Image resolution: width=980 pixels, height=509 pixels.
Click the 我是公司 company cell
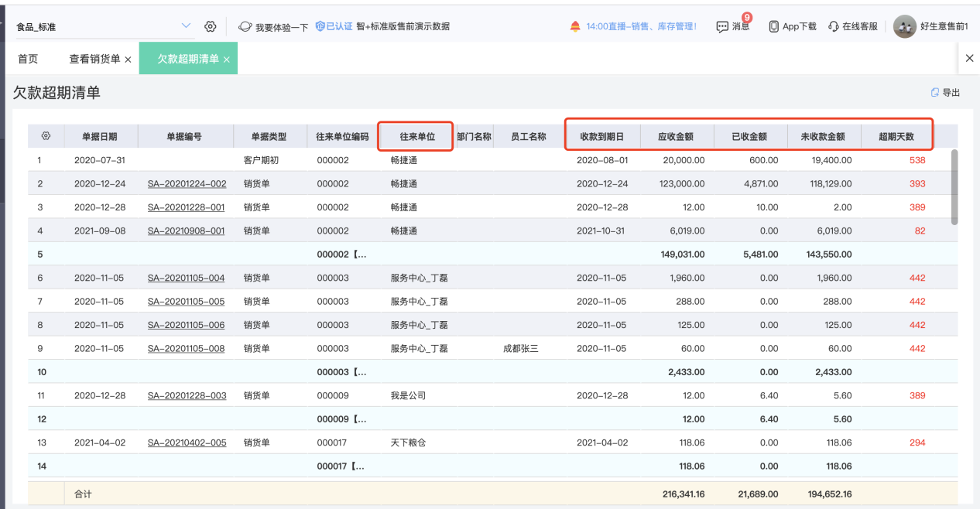408,395
